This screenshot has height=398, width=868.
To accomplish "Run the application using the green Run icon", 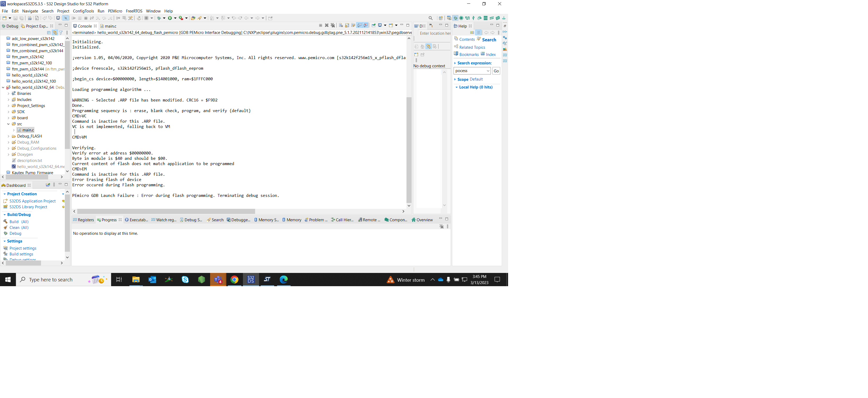I will [x=170, y=17].
